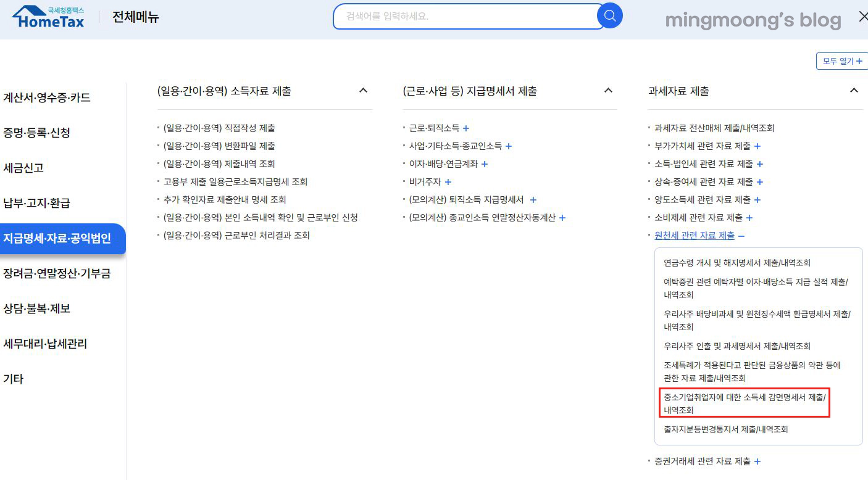
Task: Close the full menu overlay
Action: 863,16
